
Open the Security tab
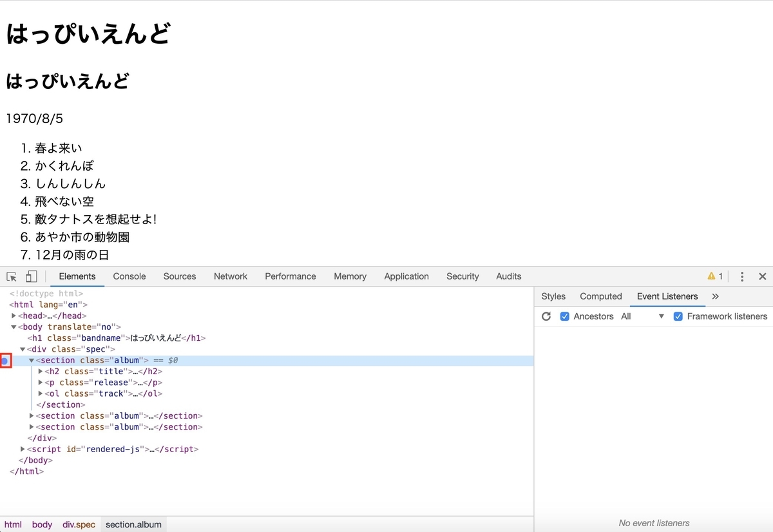tap(463, 276)
